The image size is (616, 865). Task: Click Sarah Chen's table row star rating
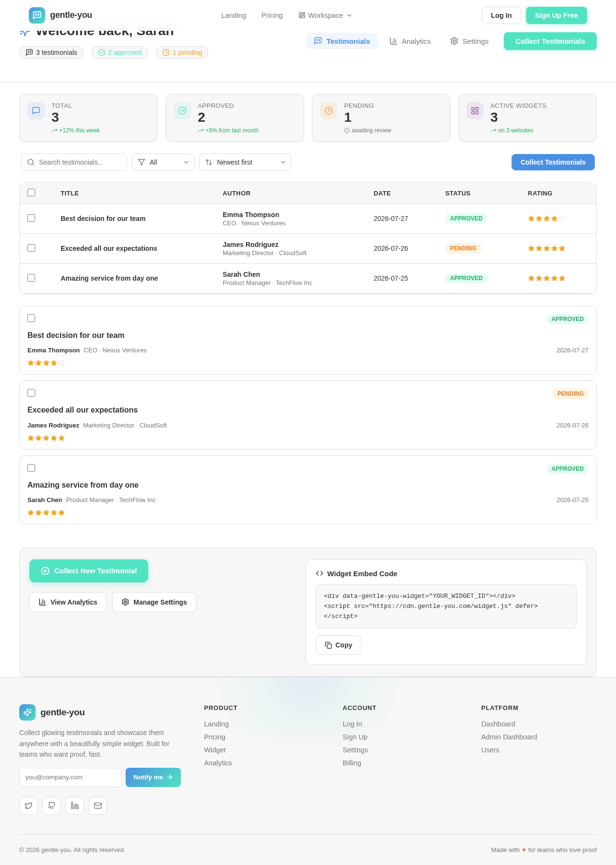[x=547, y=278]
